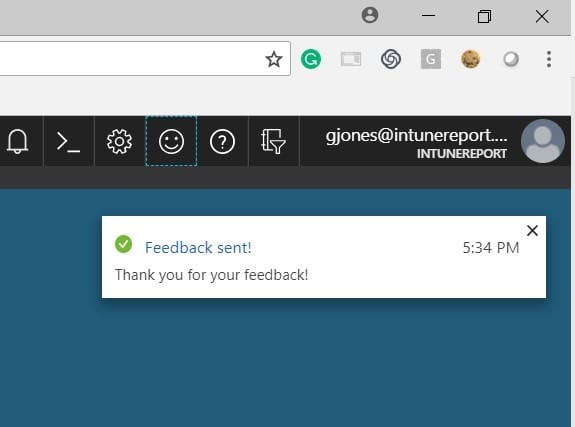Dismiss the Feedback sent notification
The width and height of the screenshot is (575, 427).
coord(532,230)
